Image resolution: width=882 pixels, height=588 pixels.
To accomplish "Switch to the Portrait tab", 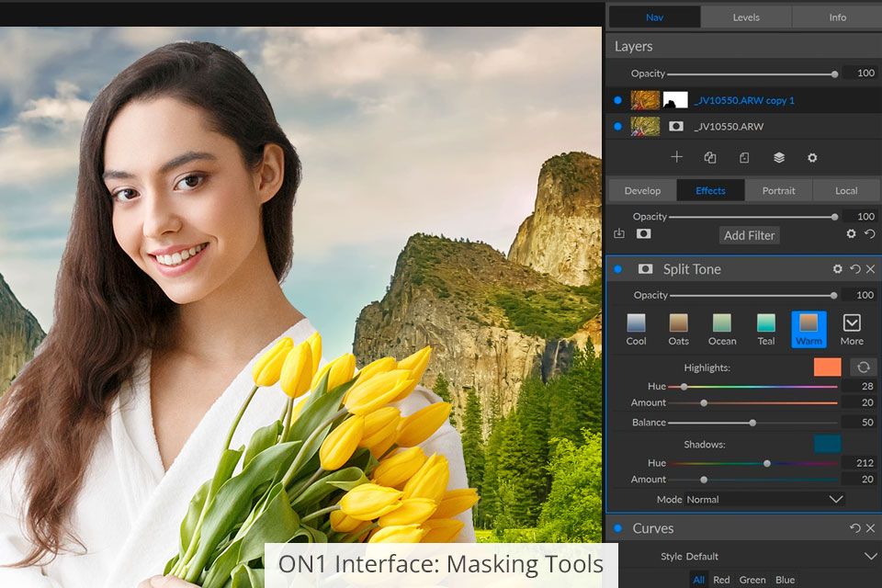I will tap(778, 190).
